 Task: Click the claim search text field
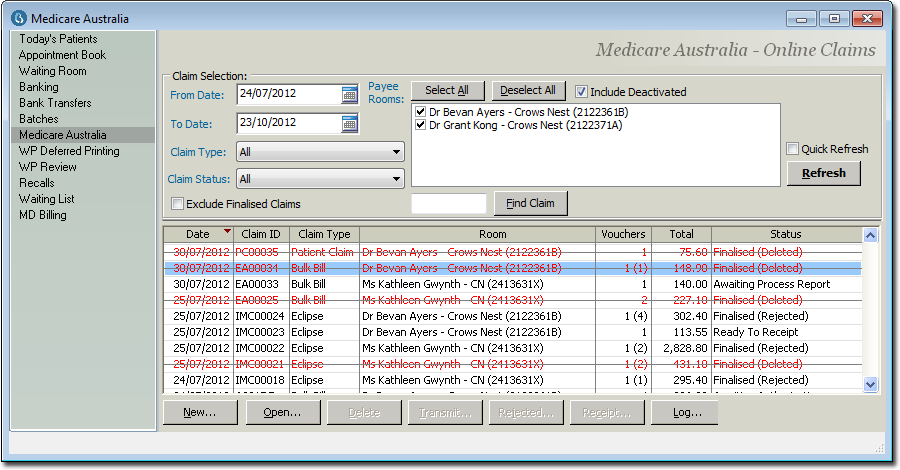449,204
